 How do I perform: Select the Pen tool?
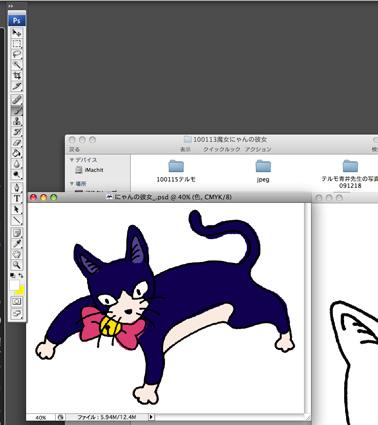[x=16, y=188]
